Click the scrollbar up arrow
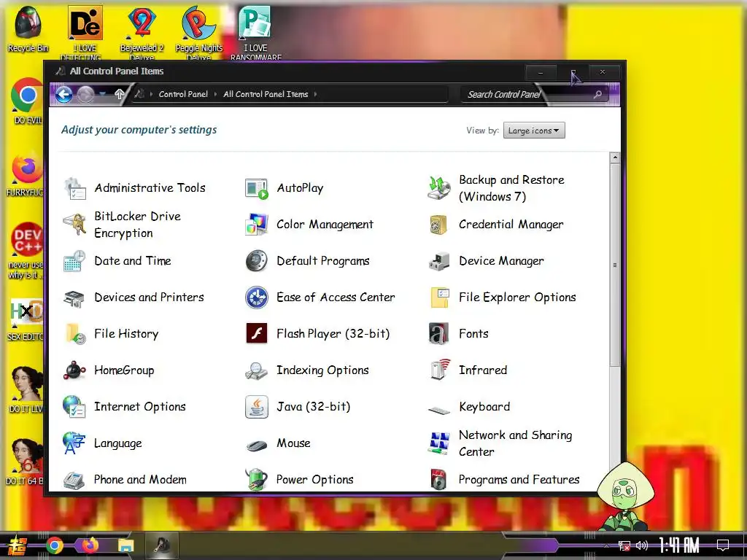747x560 pixels. (x=615, y=157)
